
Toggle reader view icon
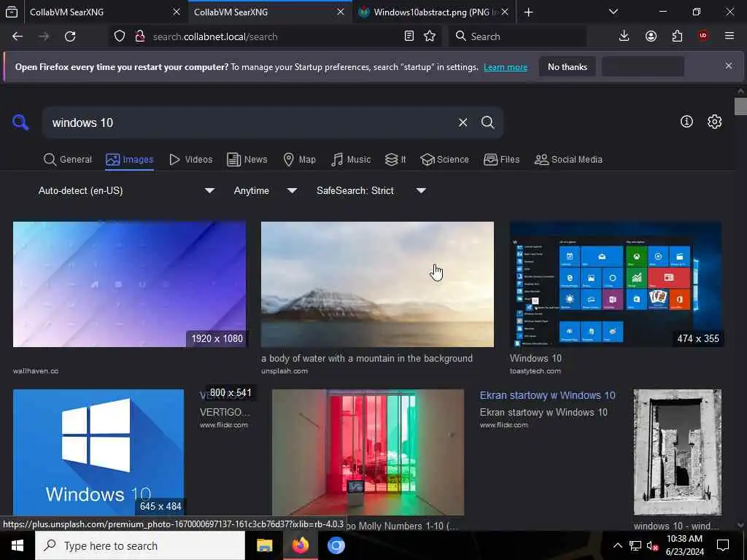click(x=409, y=36)
